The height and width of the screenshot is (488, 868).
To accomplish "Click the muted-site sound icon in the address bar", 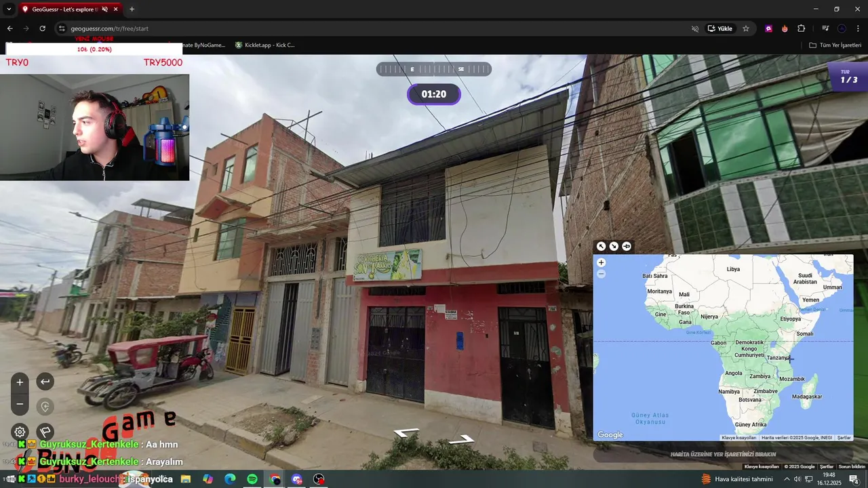I will [695, 28].
